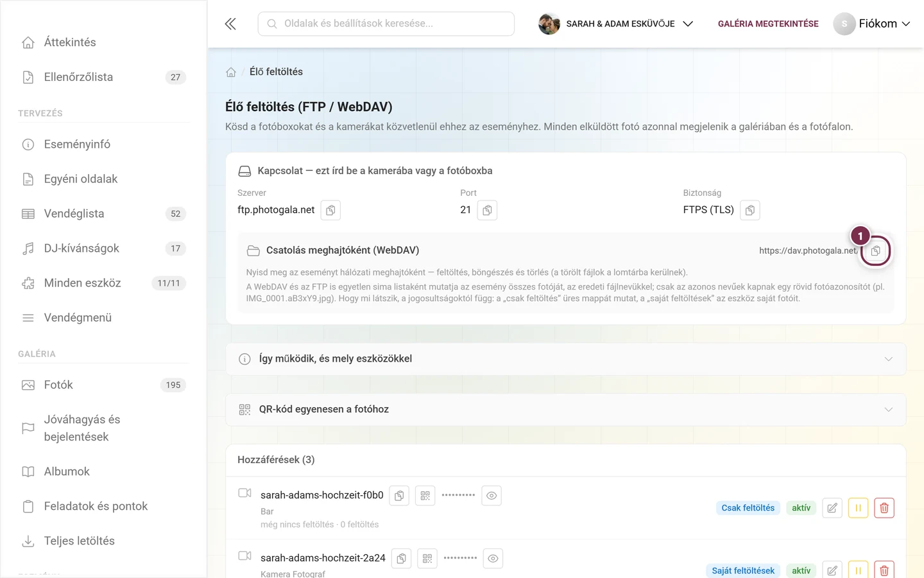Screen dimensions: 924x578
Task: Open the Sarah & Adam Esküvője event dropdown
Action: point(616,24)
